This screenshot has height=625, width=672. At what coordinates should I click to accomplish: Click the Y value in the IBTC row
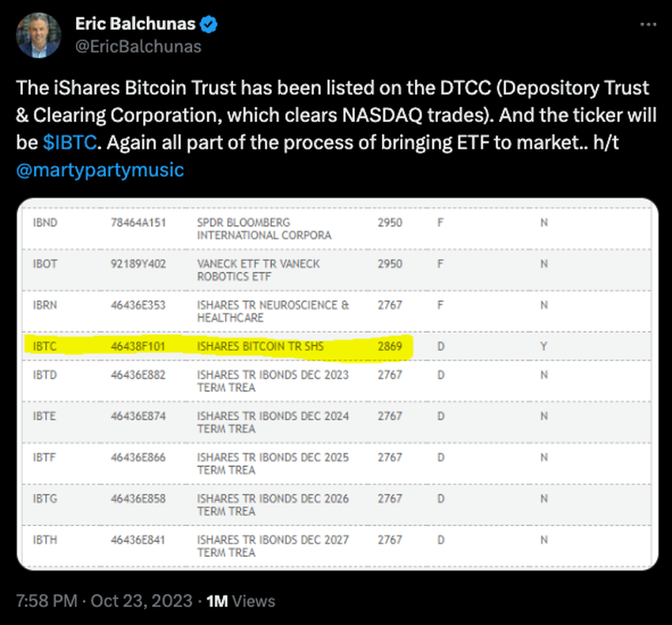[543, 347]
